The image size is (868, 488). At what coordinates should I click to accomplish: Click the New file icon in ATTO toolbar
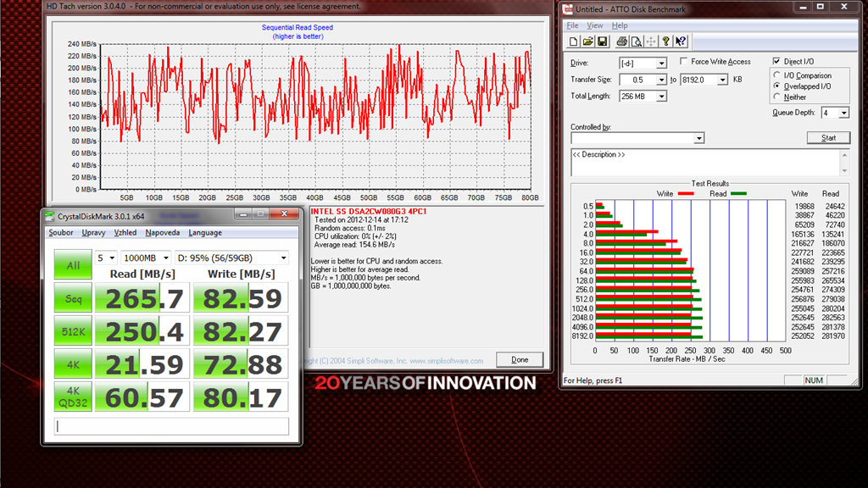click(x=574, y=42)
